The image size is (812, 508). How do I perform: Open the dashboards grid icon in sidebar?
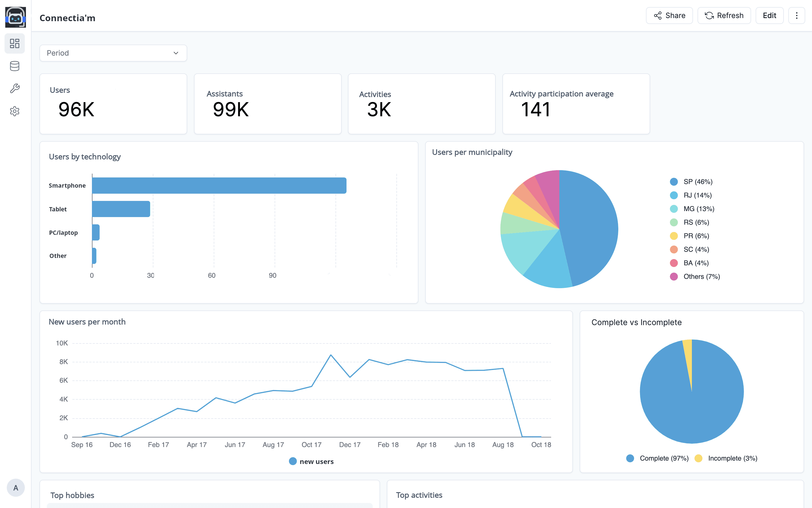[x=15, y=43]
